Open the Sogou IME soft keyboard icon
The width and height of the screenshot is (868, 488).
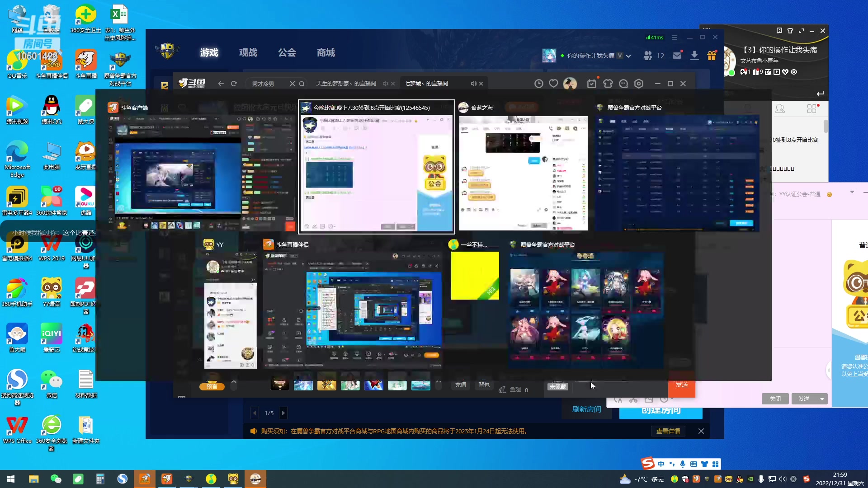click(693, 464)
